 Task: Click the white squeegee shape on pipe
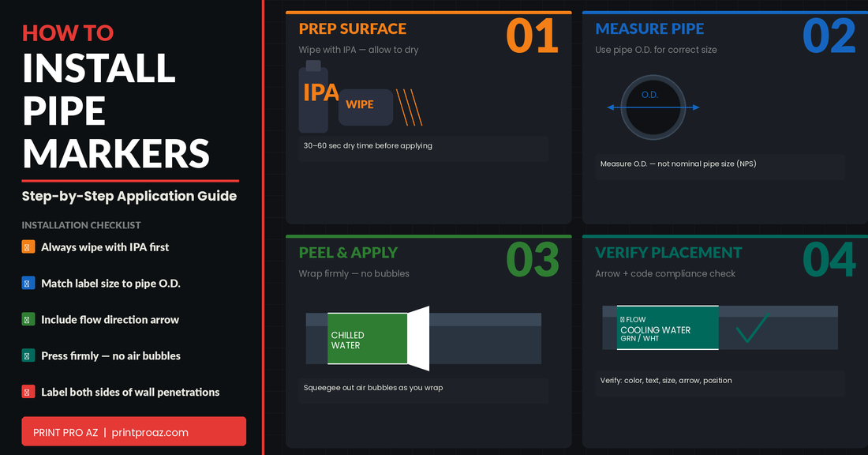pyautogui.click(x=417, y=338)
